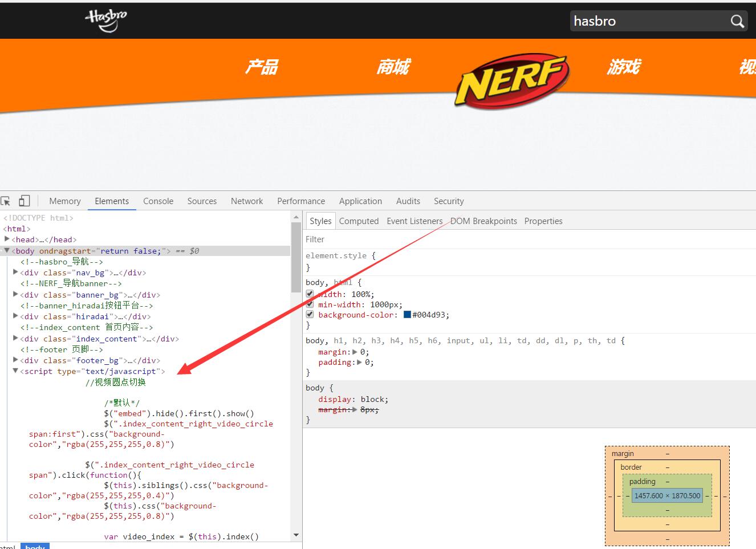Image resolution: width=756 pixels, height=549 pixels.
Task: Open the 商城 navigation link
Action: click(393, 67)
